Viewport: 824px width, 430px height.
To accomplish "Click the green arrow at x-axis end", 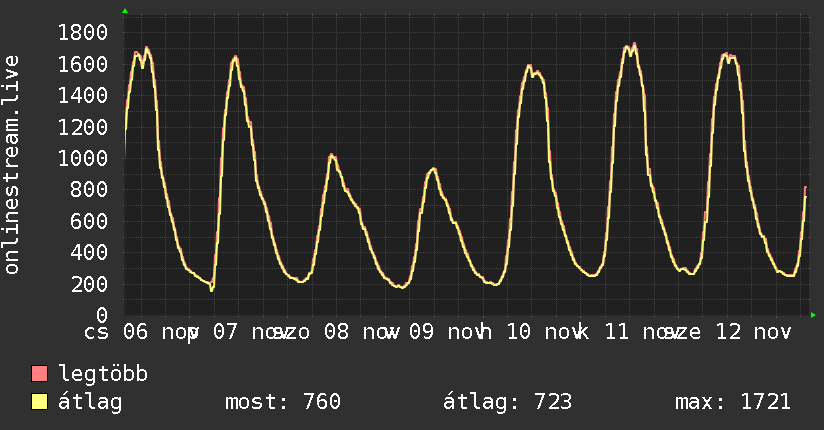I will click(x=813, y=315).
